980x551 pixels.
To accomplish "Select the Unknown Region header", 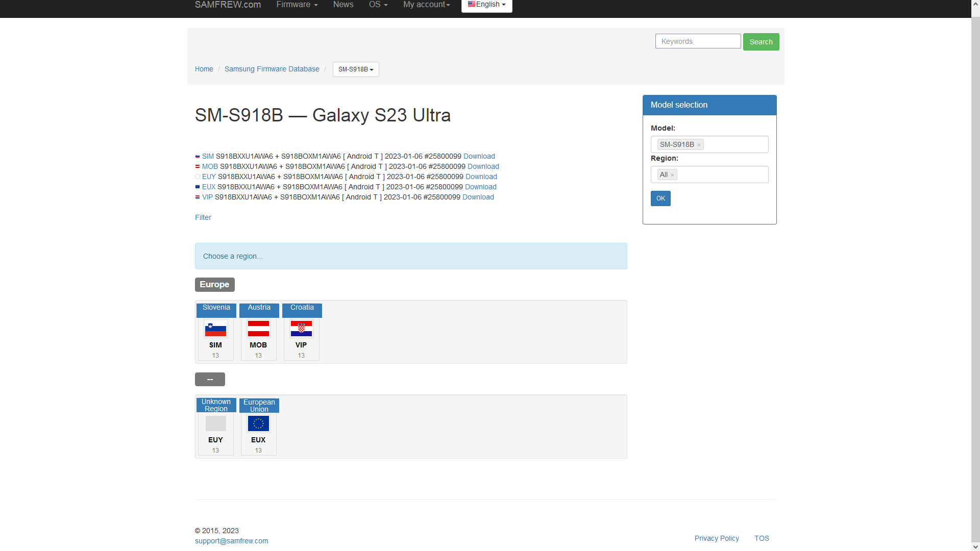I will tap(216, 405).
